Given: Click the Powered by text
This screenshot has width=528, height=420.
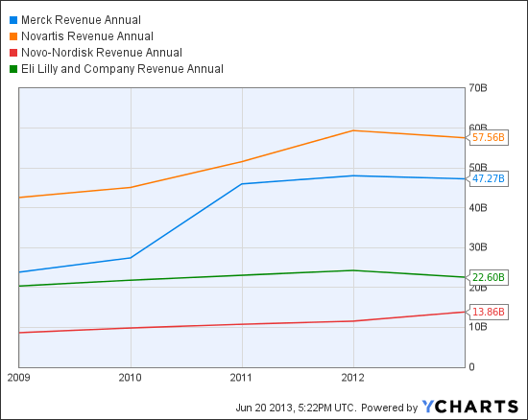Looking at the screenshot, I should click(x=389, y=408).
